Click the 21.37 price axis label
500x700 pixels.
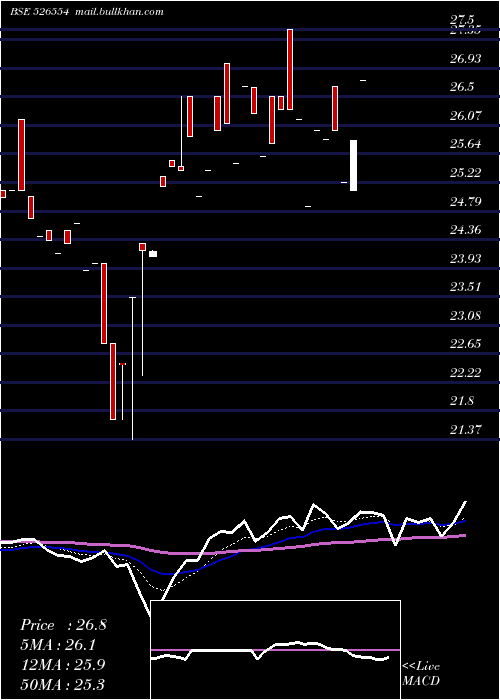tap(466, 430)
